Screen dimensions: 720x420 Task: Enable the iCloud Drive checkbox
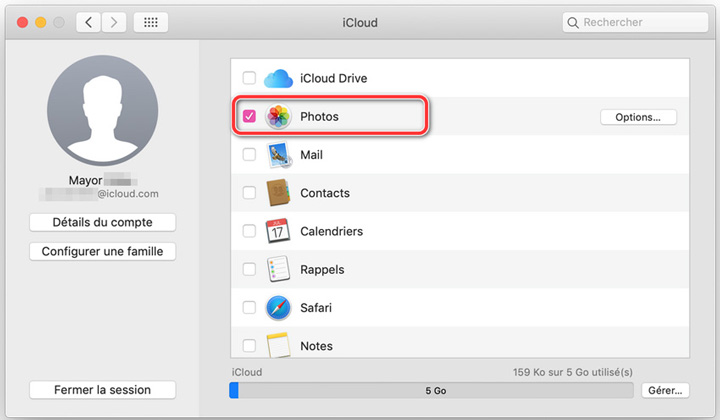point(249,78)
